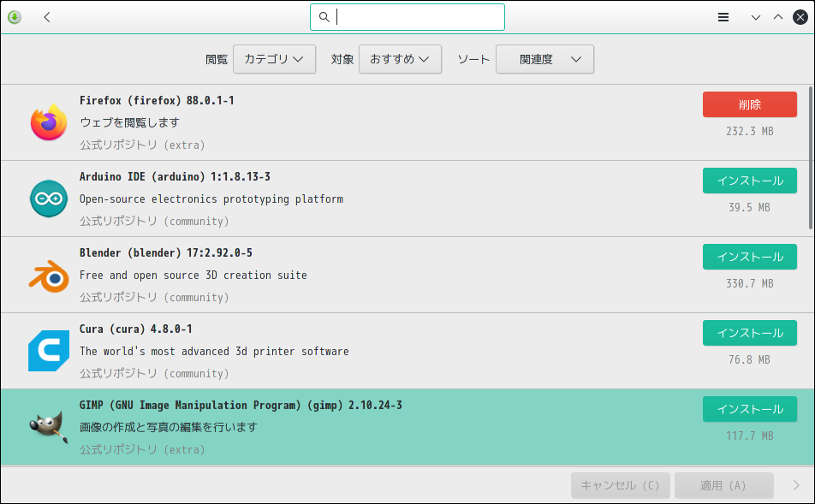Go back using the left arrow

47,17
